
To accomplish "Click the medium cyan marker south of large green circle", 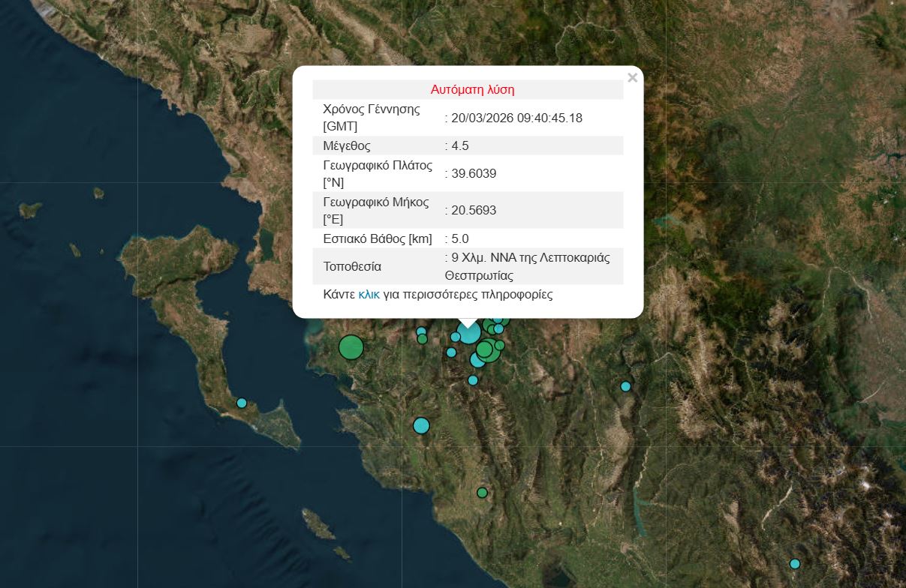I will (421, 426).
